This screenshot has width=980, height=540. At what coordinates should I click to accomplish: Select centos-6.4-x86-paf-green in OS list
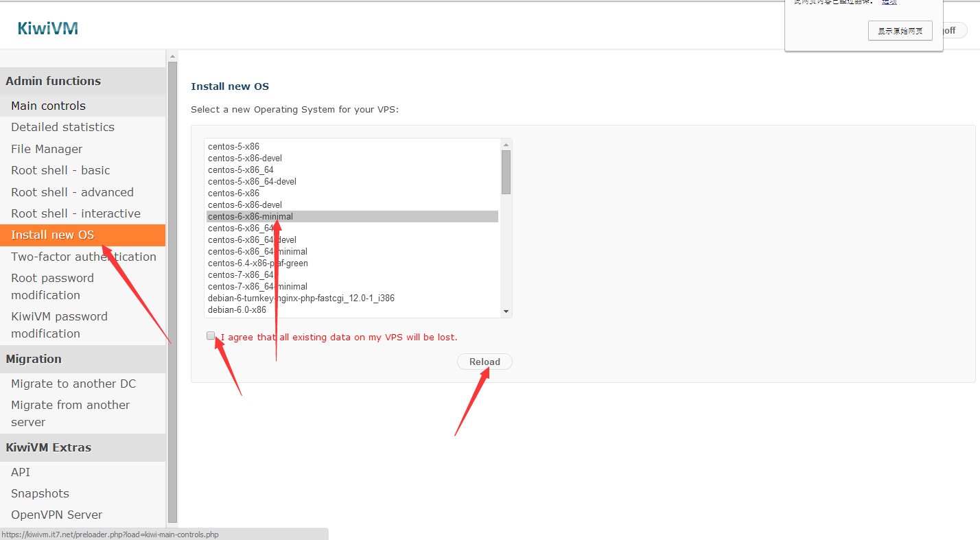point(352,263)
